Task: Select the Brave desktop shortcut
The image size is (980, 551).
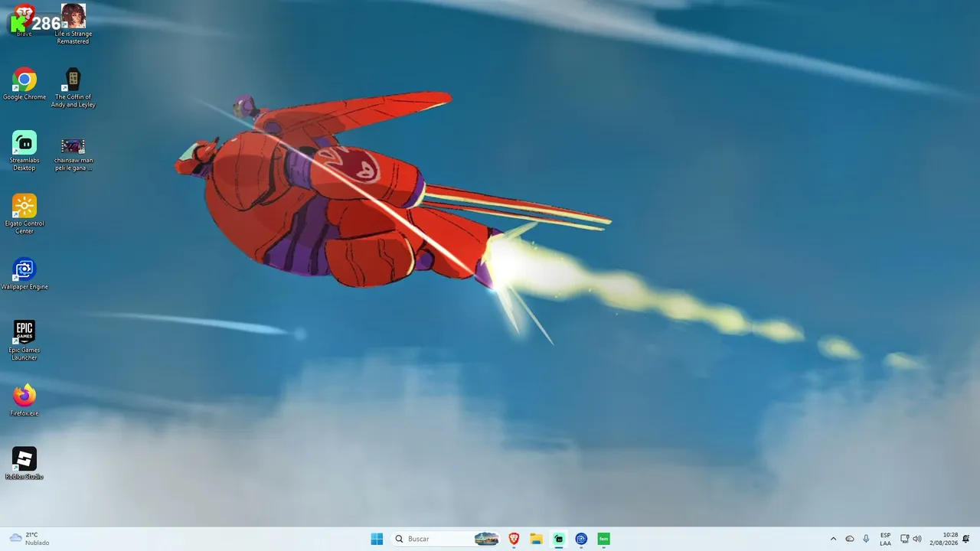Action: pos(24,21)
